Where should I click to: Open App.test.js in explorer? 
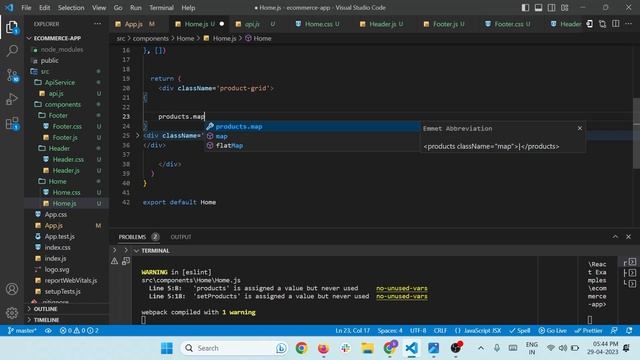[x=60, y=236]
